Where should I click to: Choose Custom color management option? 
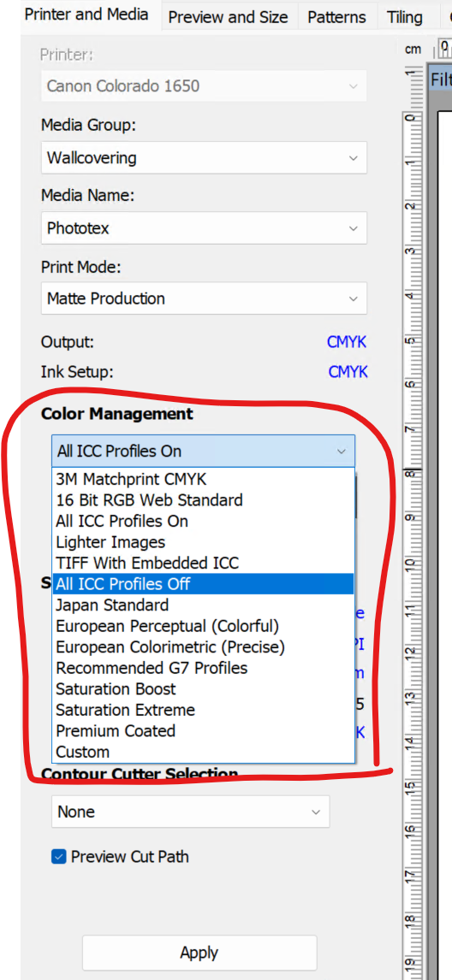tap(204, 752)
